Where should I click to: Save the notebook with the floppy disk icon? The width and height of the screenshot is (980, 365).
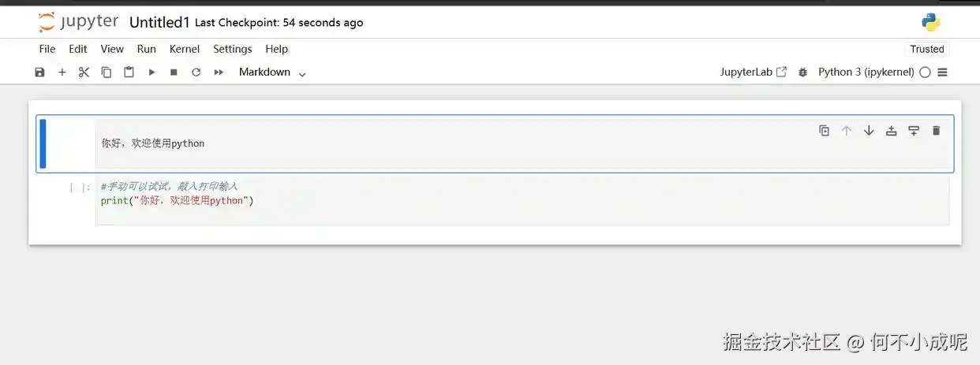point(39,72)
